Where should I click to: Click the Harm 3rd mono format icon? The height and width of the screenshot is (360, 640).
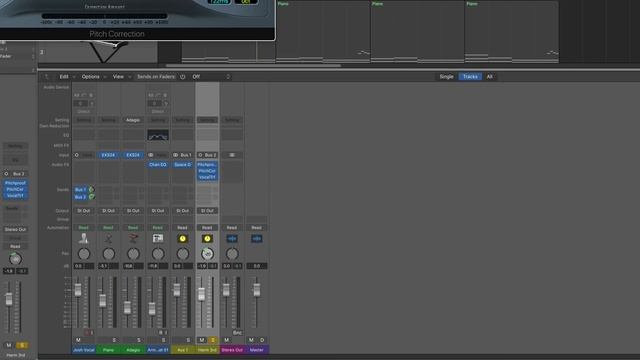coord(200,155)
